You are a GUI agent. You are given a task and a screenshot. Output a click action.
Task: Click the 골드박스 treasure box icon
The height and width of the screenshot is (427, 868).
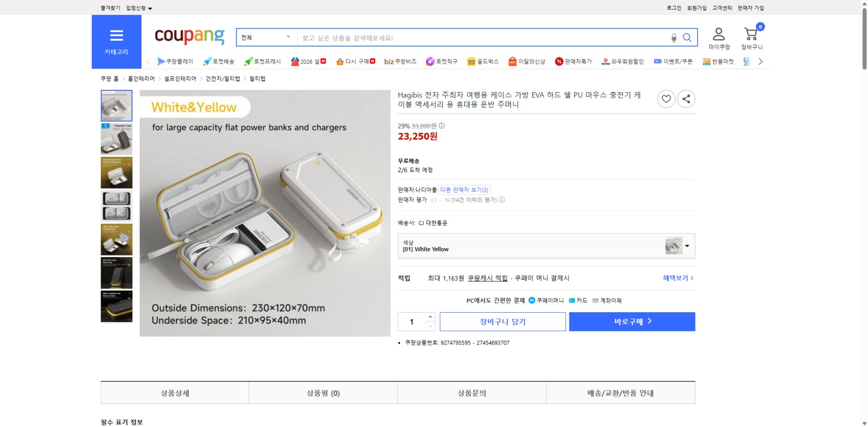[x=472, y=61]
